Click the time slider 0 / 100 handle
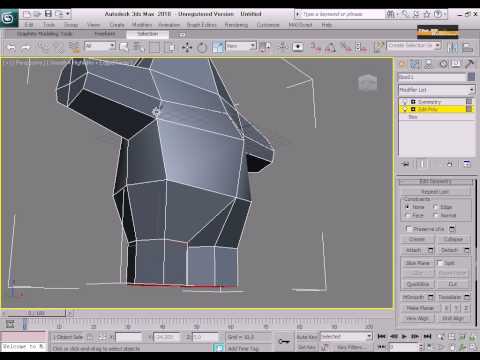Viewport: 480px width, 360px height. [37, 313]
